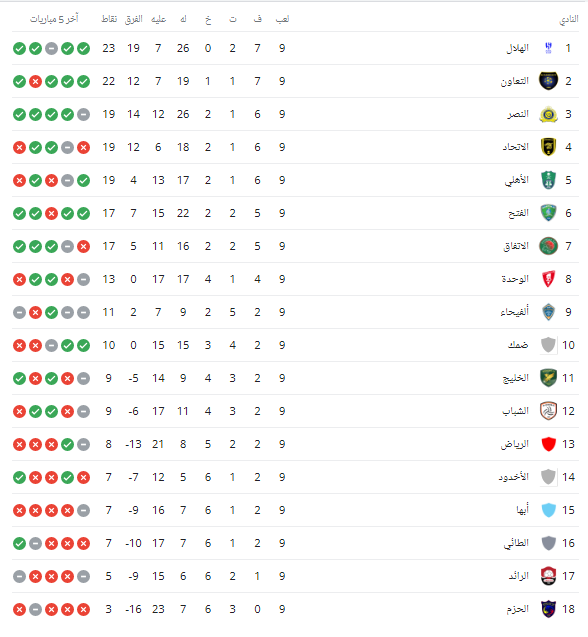Click Al-Hilal's gray draw result indicator
588x637 pixels.
[52, 49]
